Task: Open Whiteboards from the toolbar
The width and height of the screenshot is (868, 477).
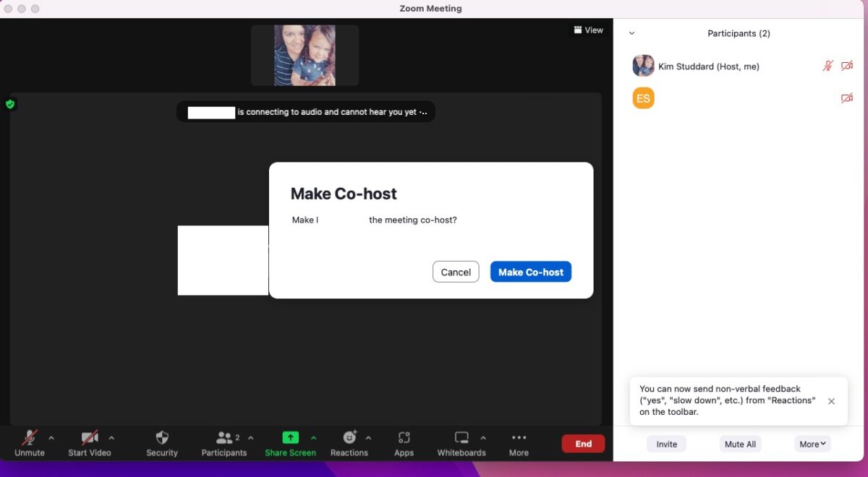Action: (x=461, y=438)
